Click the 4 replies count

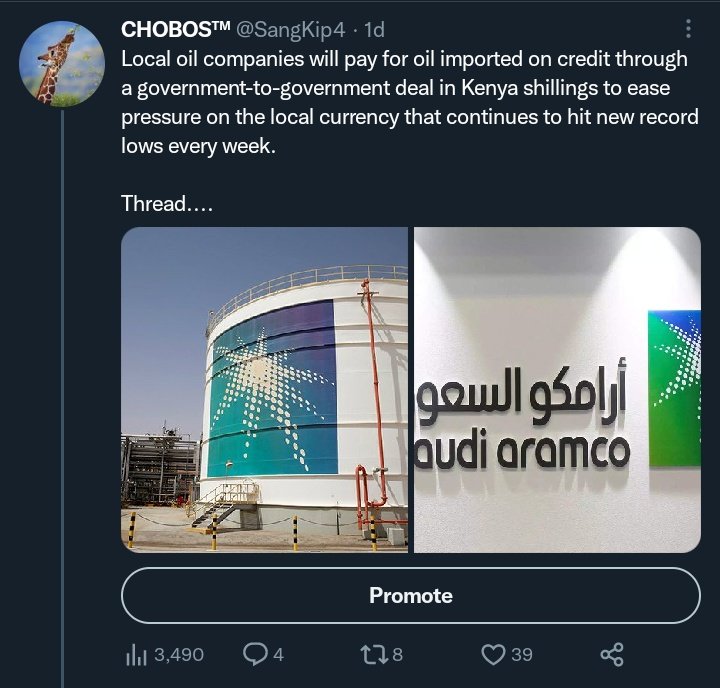pos(278,654)
